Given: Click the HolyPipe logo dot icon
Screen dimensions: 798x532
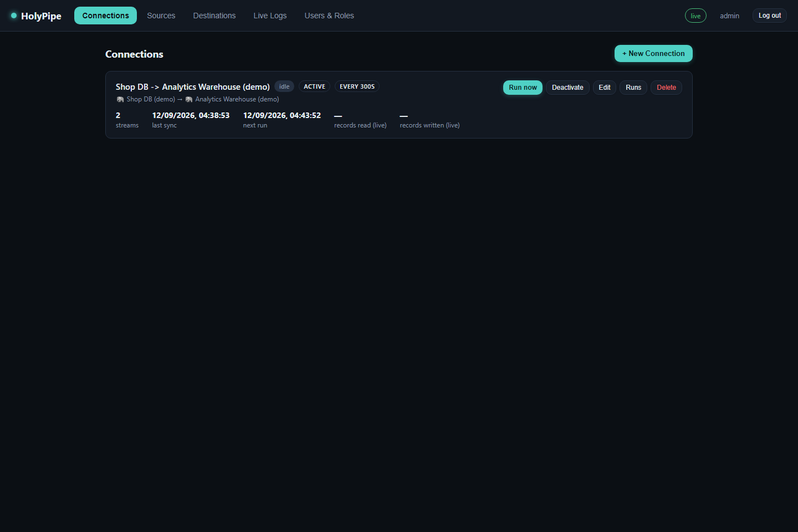Looking at the screenshot, I should (14, 16).
